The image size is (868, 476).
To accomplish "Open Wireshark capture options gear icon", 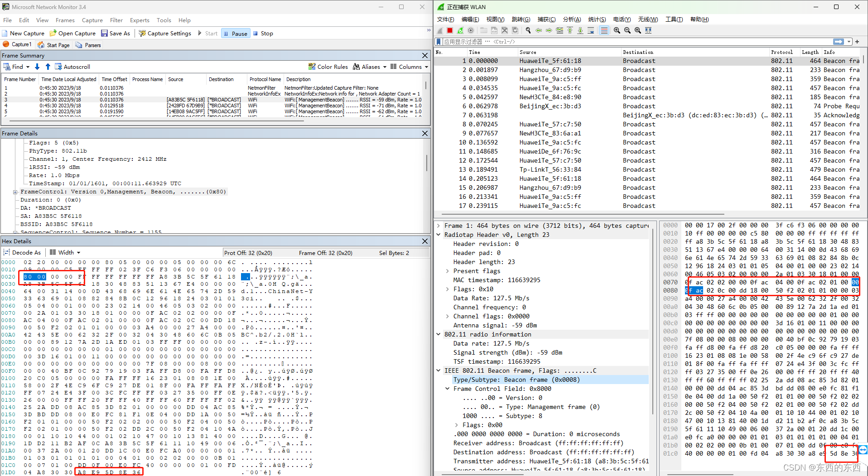I will tap(471, 30).
